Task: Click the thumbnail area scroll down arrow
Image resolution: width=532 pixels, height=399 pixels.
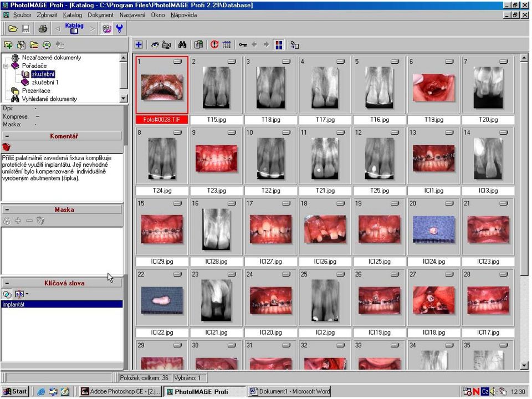Action: 524,366
